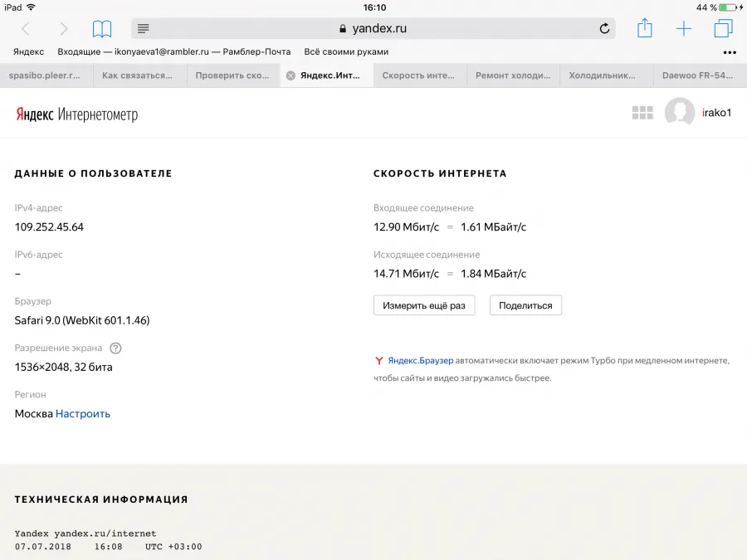Tap the Safari back arrow
The height and width of the screenshot is (560, 747).
click(x=26, y=28)
